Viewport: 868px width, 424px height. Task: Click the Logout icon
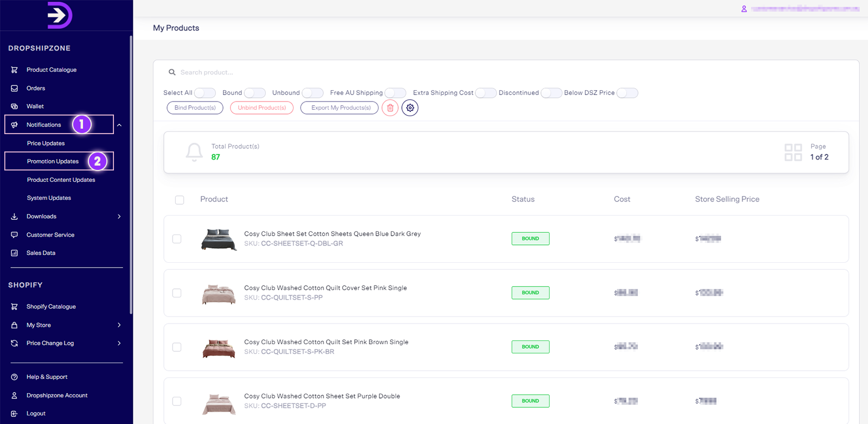[15, 414]
